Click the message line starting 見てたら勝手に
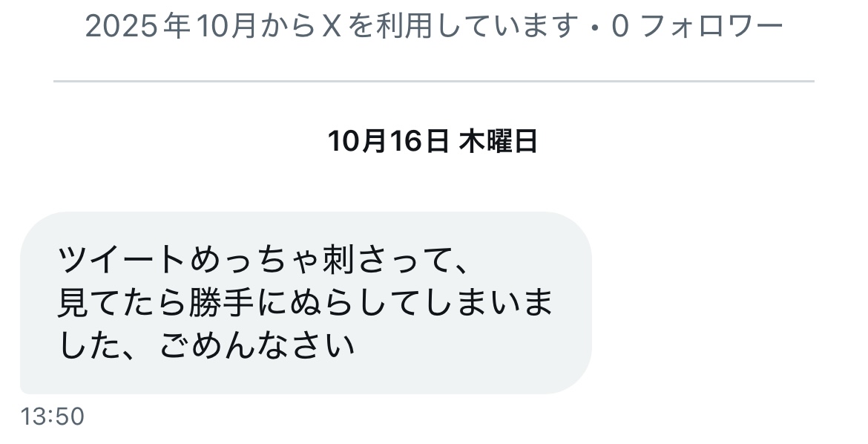The height and width of the screenshot is (444, 868). pyautogui.click(x=306, y=303)
